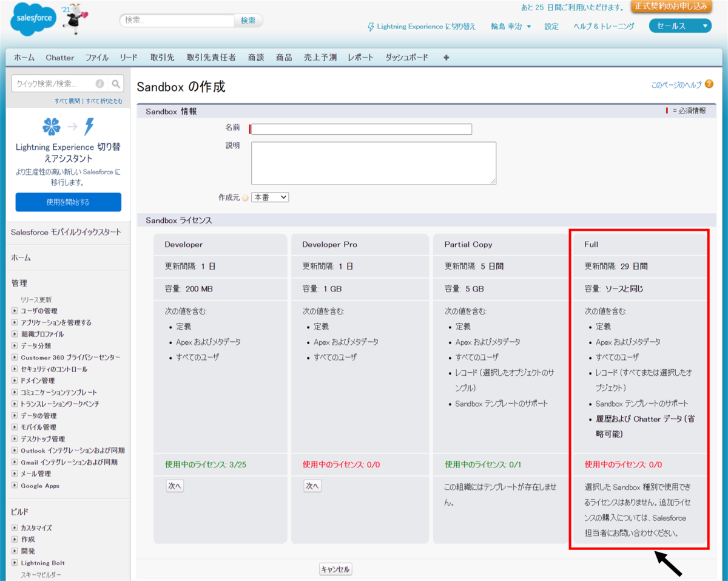728x581 pixels.
Task: Open the ダッシュボード tab
Action: (407, 58)
